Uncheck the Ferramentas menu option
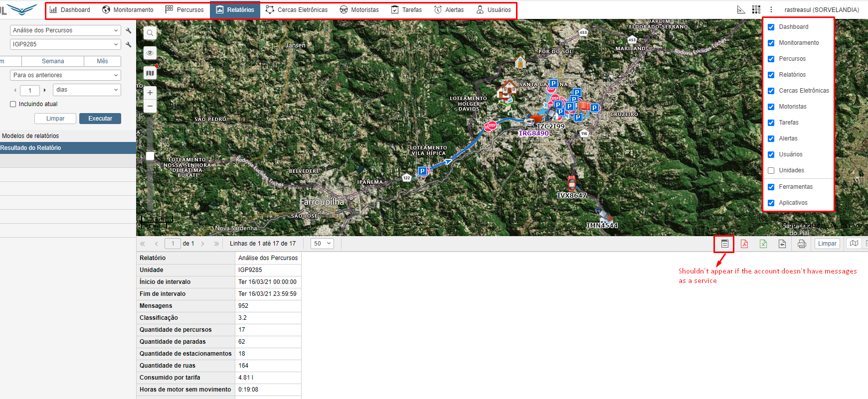 [771, 187]
